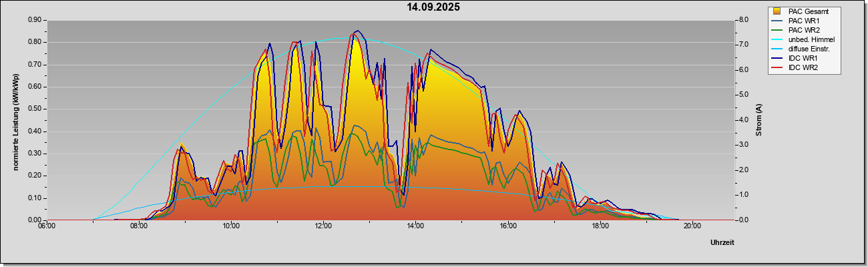Click the unbed. Himmel legend label
The height and width of the screenshot is (267, 868).
[811, 39]
